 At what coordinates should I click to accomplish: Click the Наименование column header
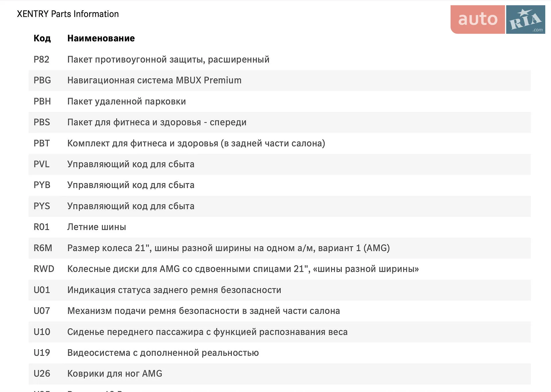coord(101,38)
